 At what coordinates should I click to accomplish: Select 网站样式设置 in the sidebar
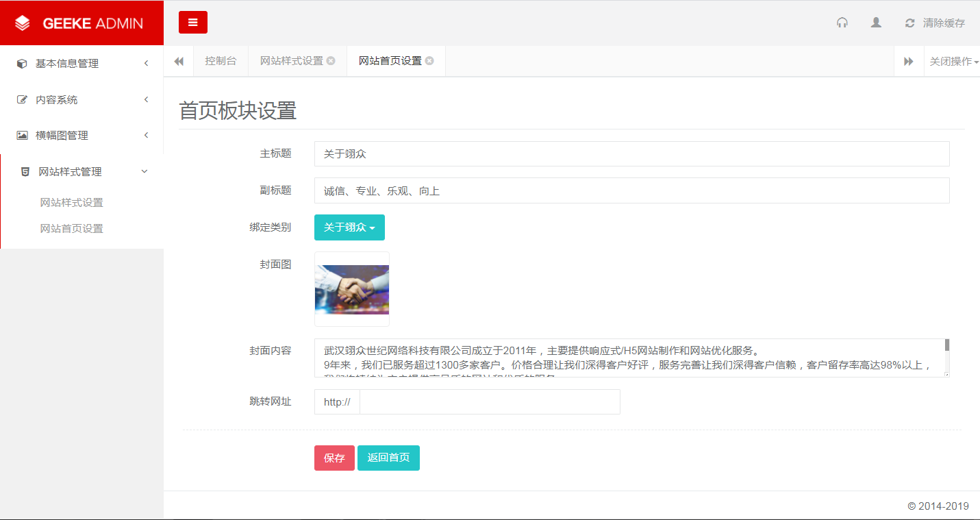coord(72,203)
